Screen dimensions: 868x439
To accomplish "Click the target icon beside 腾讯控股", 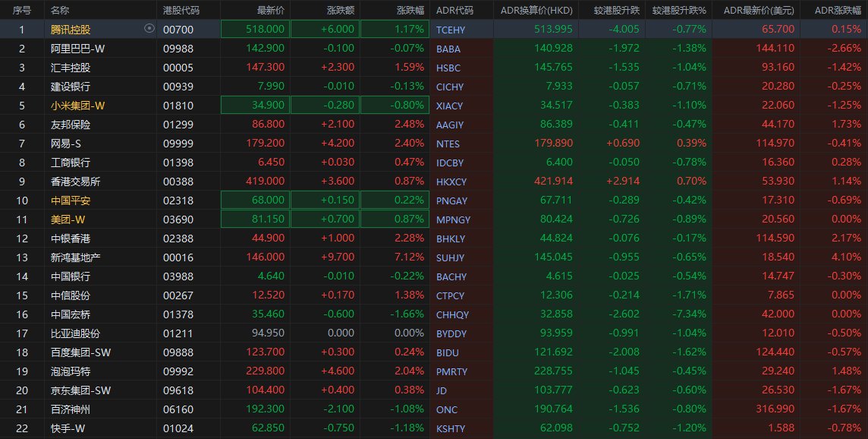I will point(149,28).
